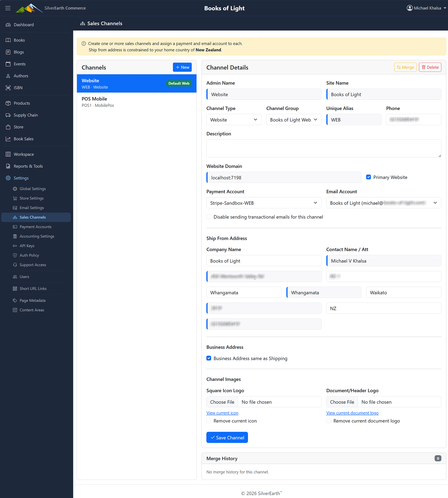This screenshot has width=448, height=498.
Task: Uncheck Business Address same as Shipping
Action: (x=209, y=358)
